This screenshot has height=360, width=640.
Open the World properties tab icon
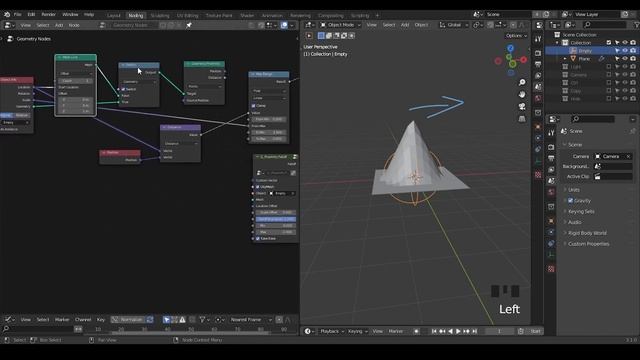click(x=551, y=192)
